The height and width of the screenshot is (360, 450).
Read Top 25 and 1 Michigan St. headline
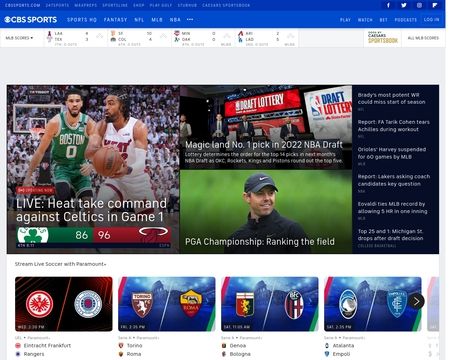[x=391, y=235]
